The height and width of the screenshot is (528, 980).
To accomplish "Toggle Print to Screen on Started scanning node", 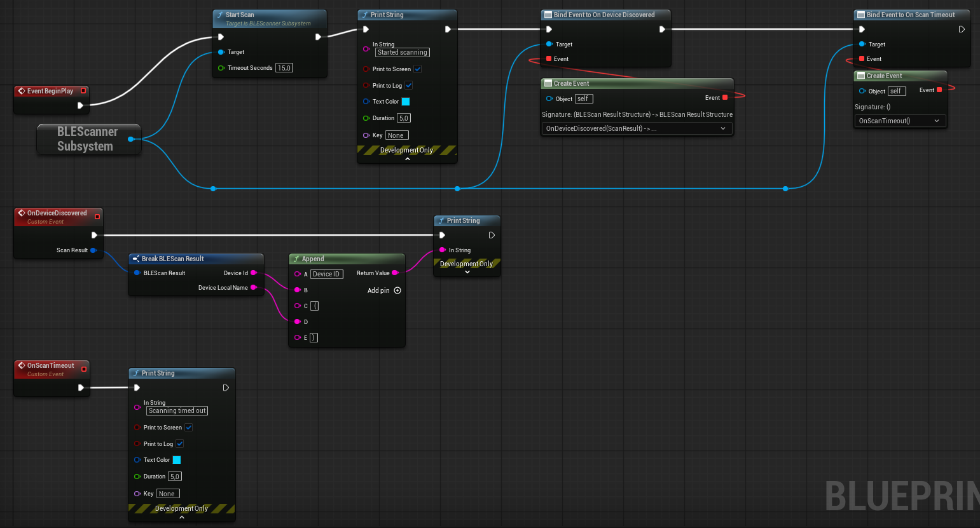I will pyautogui.click(x=418, y=69).
